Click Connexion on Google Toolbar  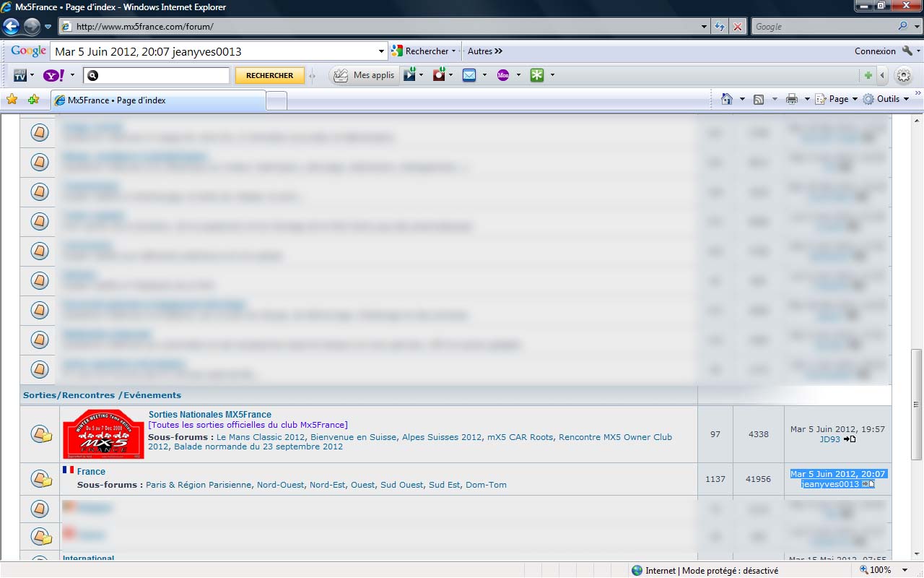(x=875, y=51)
